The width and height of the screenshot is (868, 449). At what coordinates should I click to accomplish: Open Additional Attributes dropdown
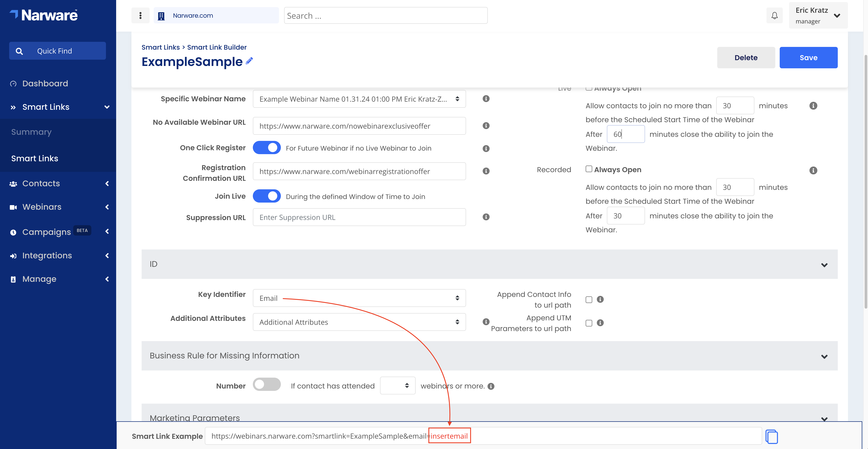coord(359,322)
